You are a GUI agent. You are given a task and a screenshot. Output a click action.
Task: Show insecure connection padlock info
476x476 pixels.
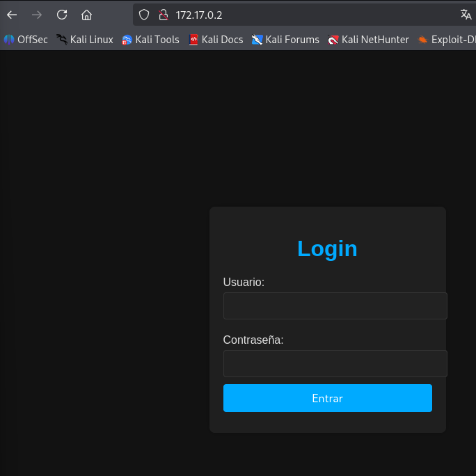(x=164, y=15)
